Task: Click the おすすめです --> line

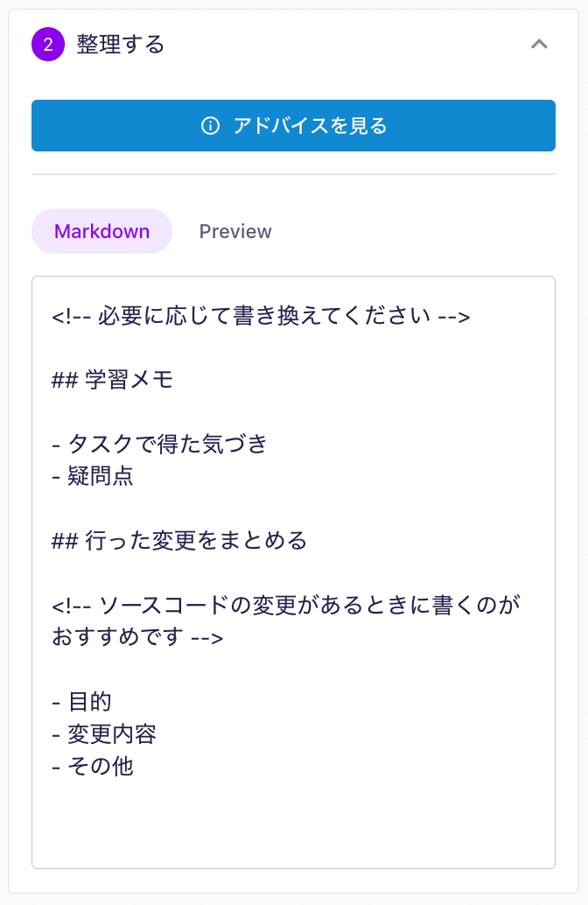Action: [x=137, y=637]
